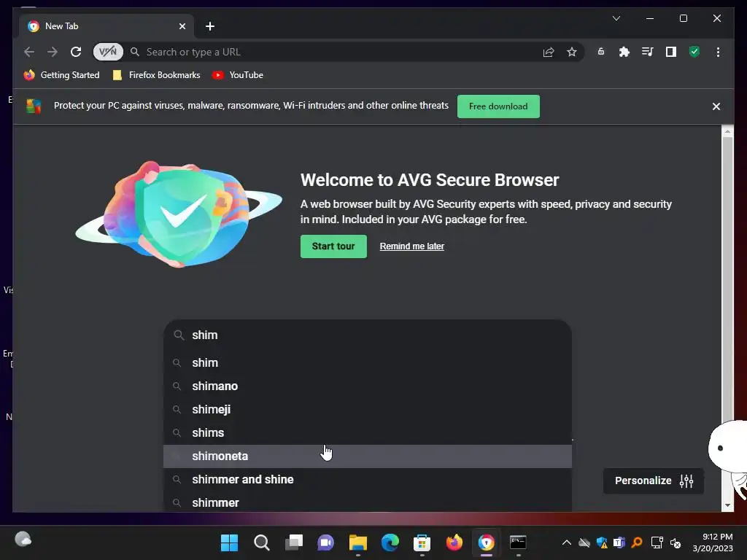Click the scrollbar up arrow

point(727,131)
